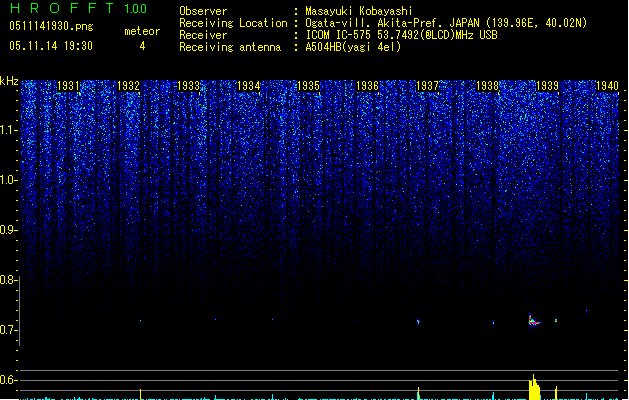Click the 1939 time marker
The width and height of the screenshot is (629, 400).
(x=548, y=86)
